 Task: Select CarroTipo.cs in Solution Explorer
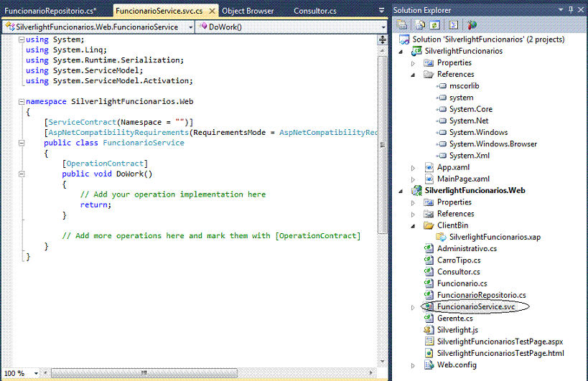click(459, 260)
